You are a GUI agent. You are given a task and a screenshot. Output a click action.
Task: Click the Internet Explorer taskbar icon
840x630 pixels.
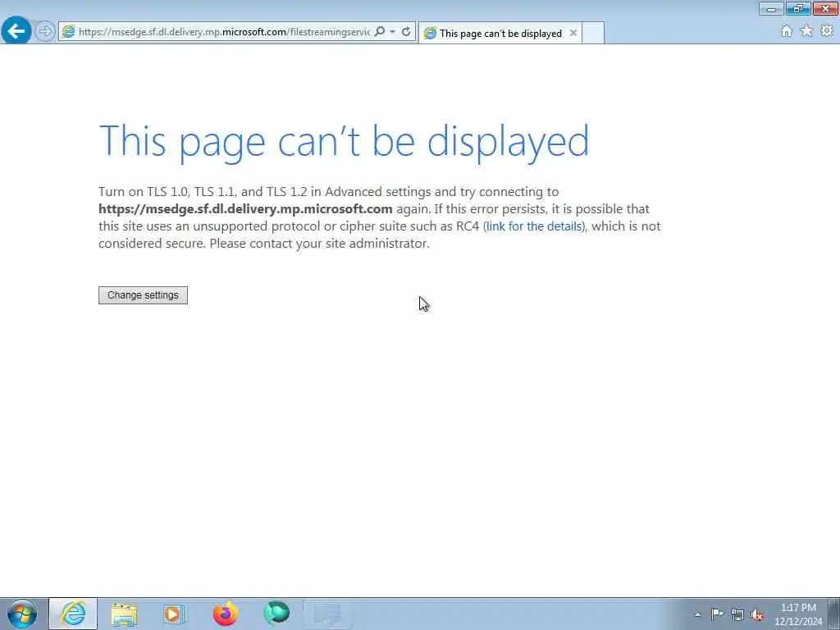coord(73,614)
